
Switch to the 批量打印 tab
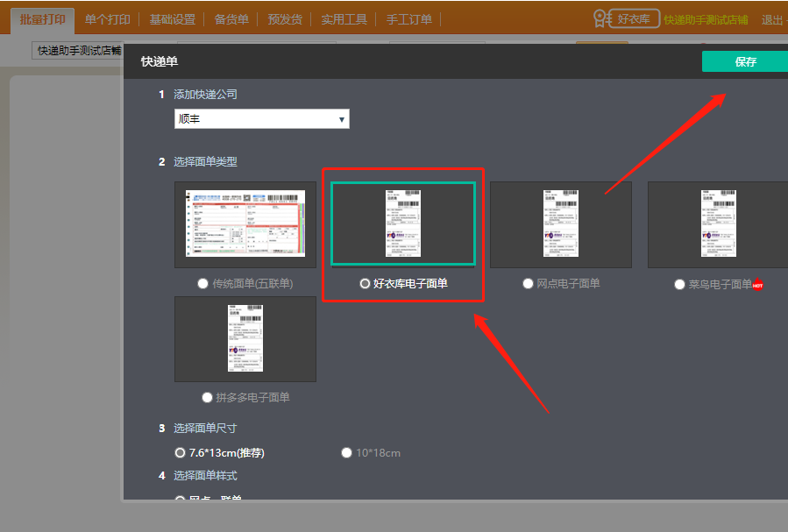tap(43, 19)
